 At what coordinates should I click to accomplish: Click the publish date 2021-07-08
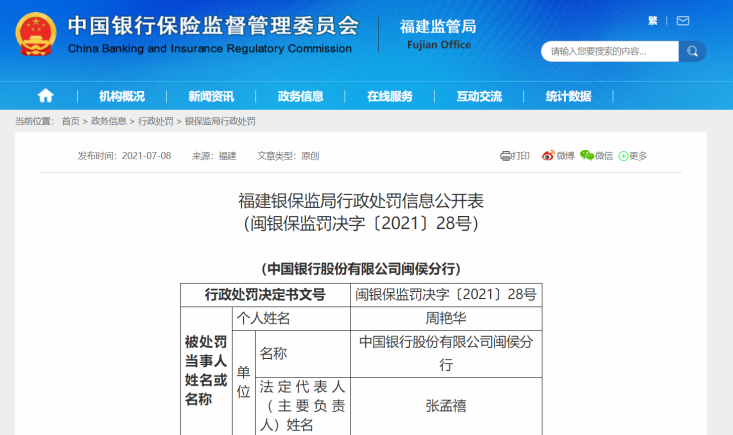click(x=146, y=156)
